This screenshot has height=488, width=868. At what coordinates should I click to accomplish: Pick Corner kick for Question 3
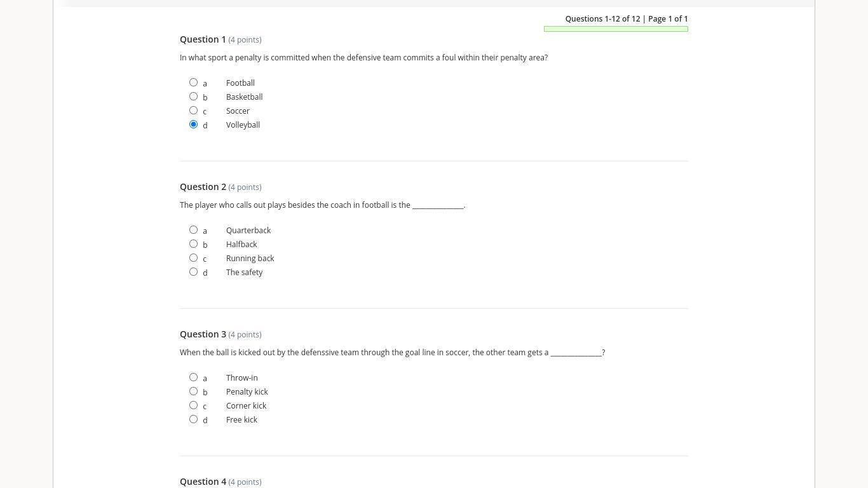tap(193, 405)
